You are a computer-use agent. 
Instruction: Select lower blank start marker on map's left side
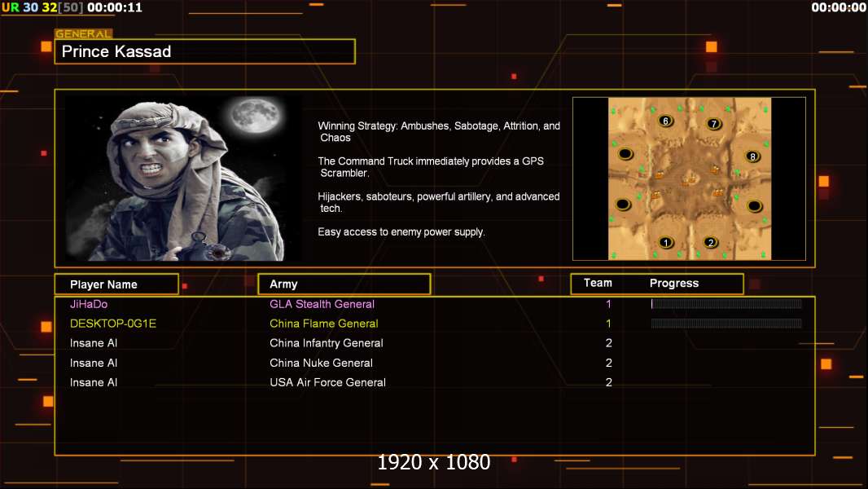pyautogui.click(x=623, y=205)
